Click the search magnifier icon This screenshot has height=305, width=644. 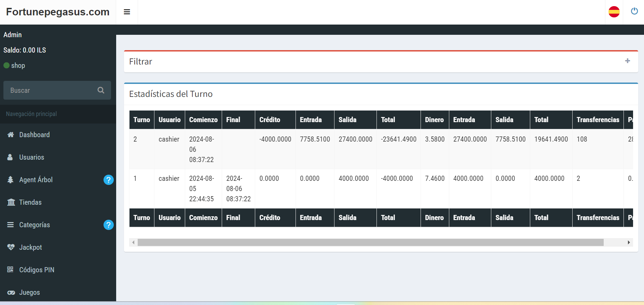point(101,90)
